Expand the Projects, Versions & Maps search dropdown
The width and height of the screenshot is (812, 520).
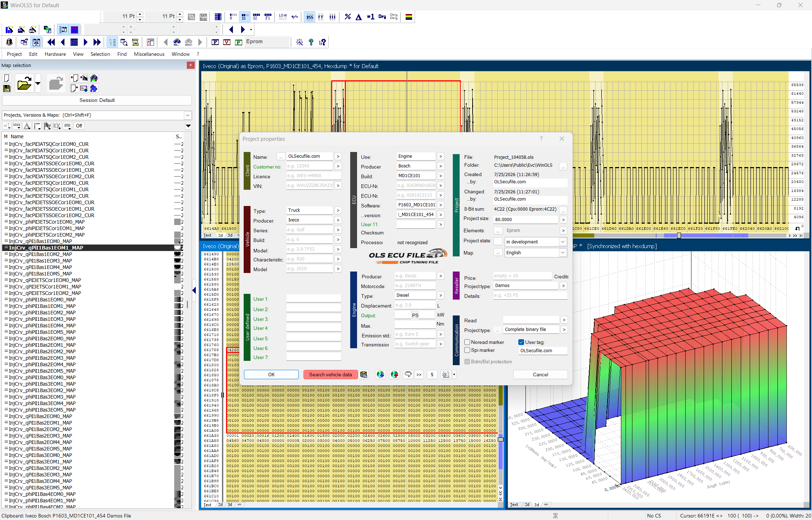click(x=188, y=115)
